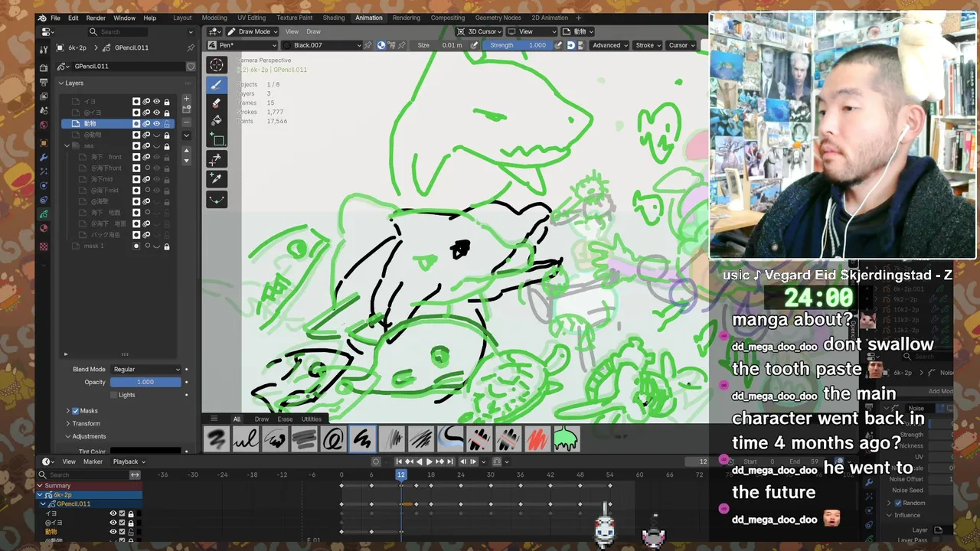
Task: Select the Interpolate tool
Action: [x=217, y=199]
